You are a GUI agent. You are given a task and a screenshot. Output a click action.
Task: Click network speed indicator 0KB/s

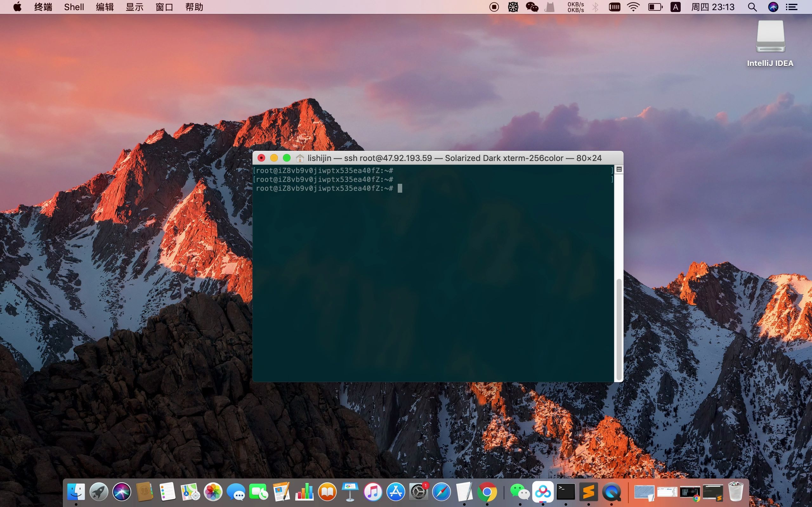[x=575, y=7]
